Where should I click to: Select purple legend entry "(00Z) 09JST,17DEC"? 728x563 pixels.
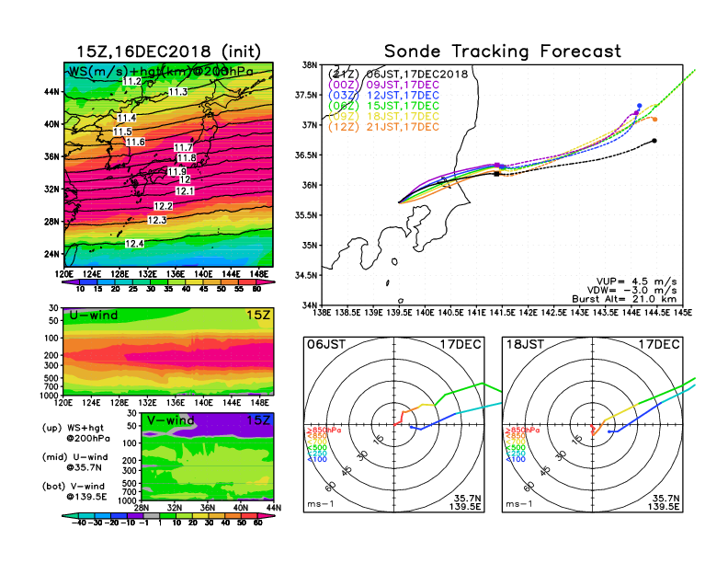tap(383, 85)
